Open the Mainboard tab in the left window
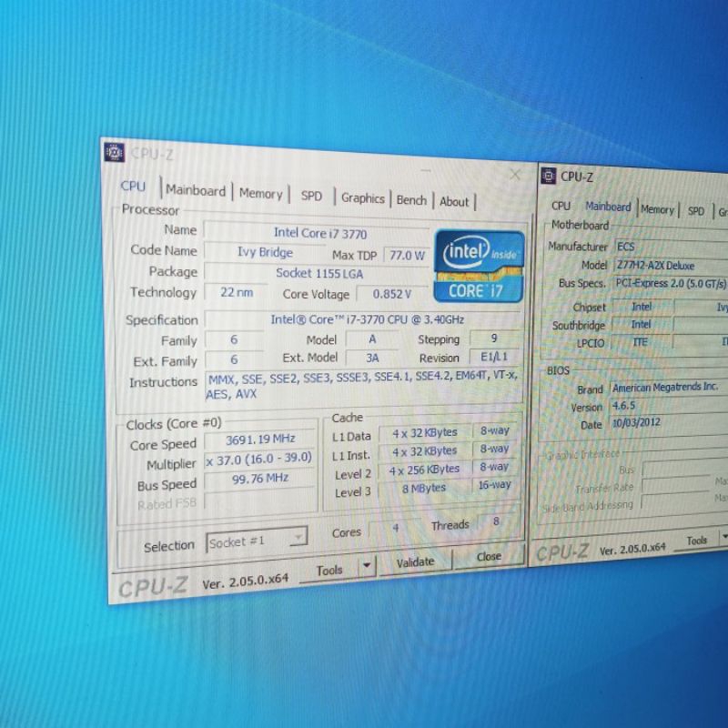Image resolution: width=728 pixels, height=728 pixels. click(x=196, y=190)
